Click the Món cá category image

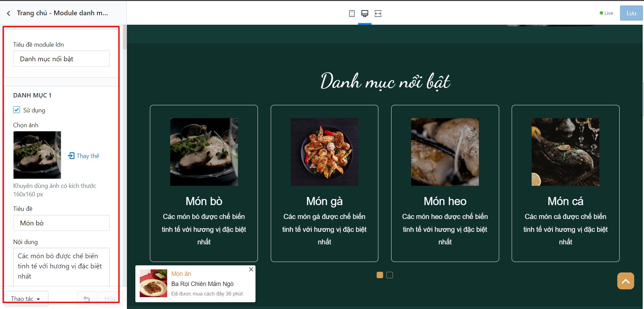tap(565, 152)
